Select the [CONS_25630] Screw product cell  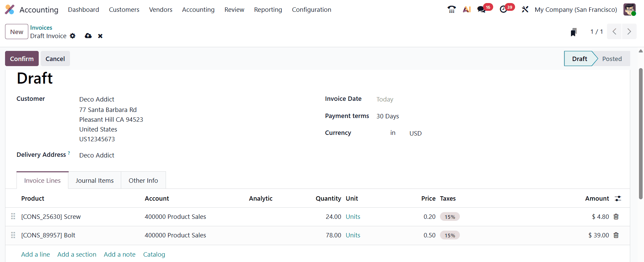[x=51, y=216]
